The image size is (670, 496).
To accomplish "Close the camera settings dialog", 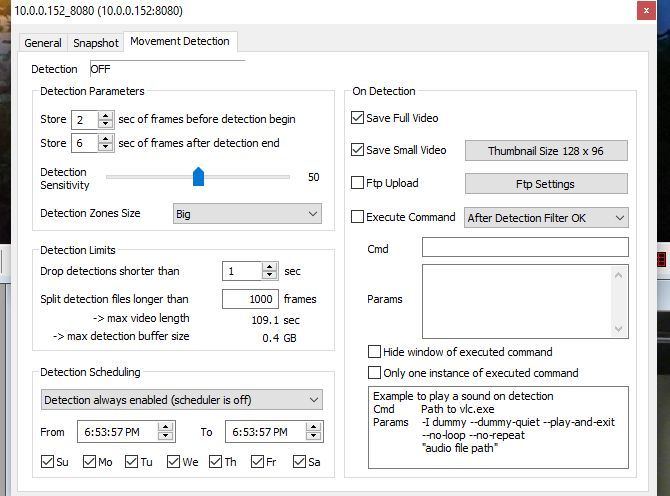I will [x=646, y=10].
